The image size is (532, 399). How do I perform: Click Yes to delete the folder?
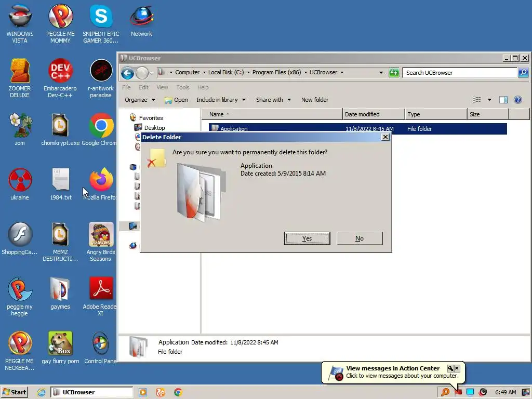307,238
